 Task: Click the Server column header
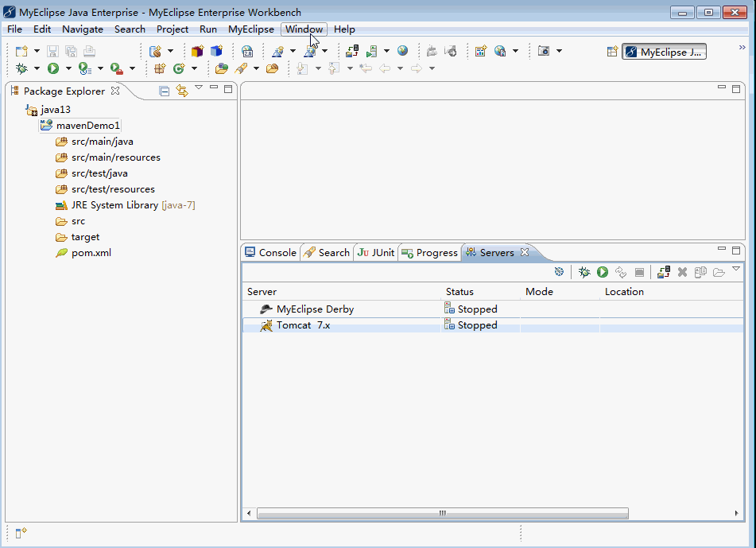(x=342, y=292)
